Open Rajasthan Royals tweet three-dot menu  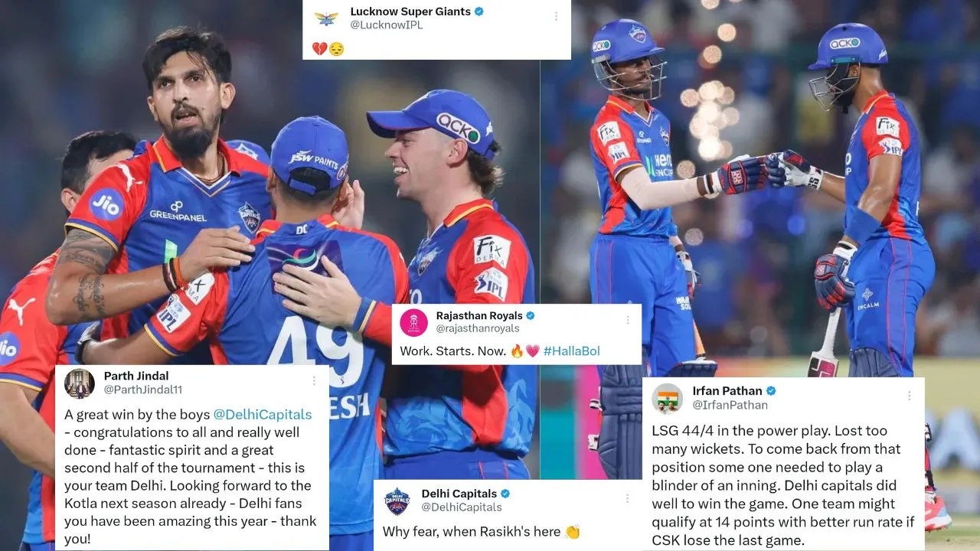coord(627,320)
